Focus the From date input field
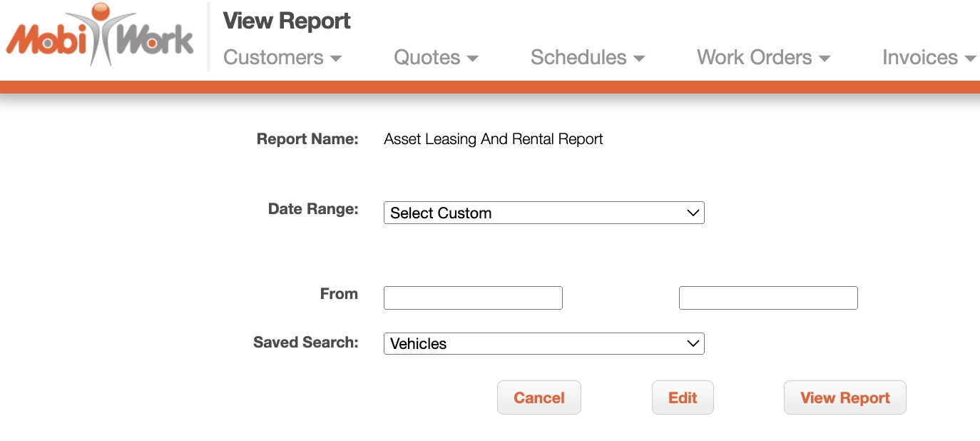 pyautogui.click(x=473, y=298)
